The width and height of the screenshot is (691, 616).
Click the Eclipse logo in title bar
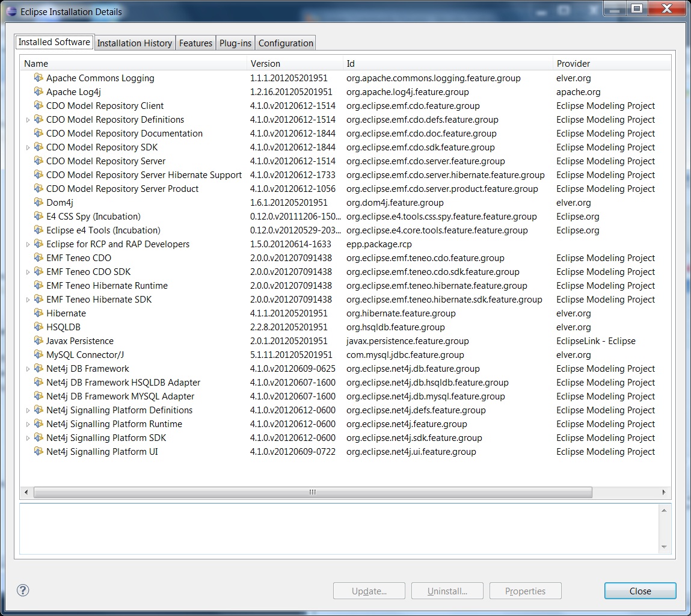pyautogui.click(x=12, y=12)
